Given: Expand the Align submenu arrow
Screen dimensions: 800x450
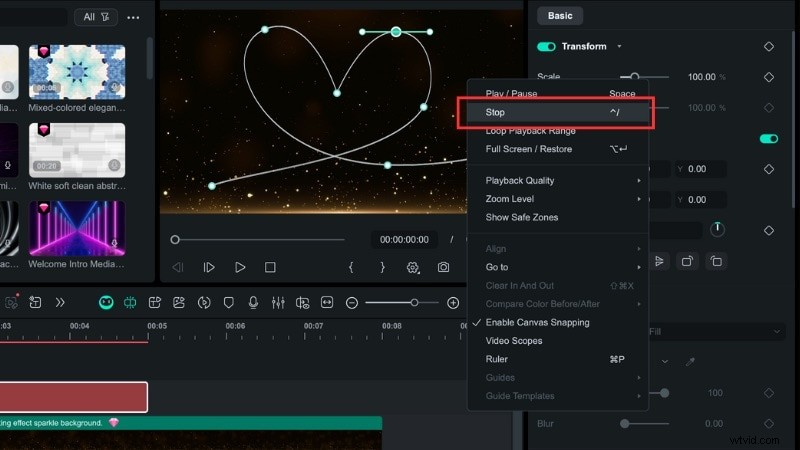Looking at the screenshot, I should 639,249.
